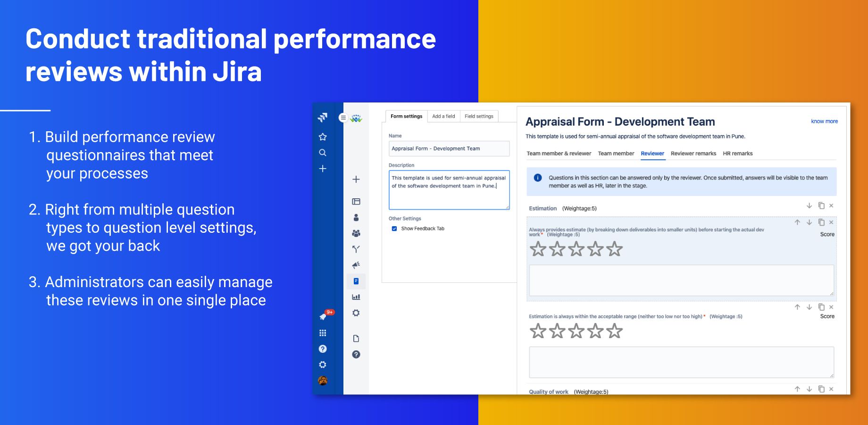Click comment box under first estimate question

pyautogui.click(x=682, y=280)
